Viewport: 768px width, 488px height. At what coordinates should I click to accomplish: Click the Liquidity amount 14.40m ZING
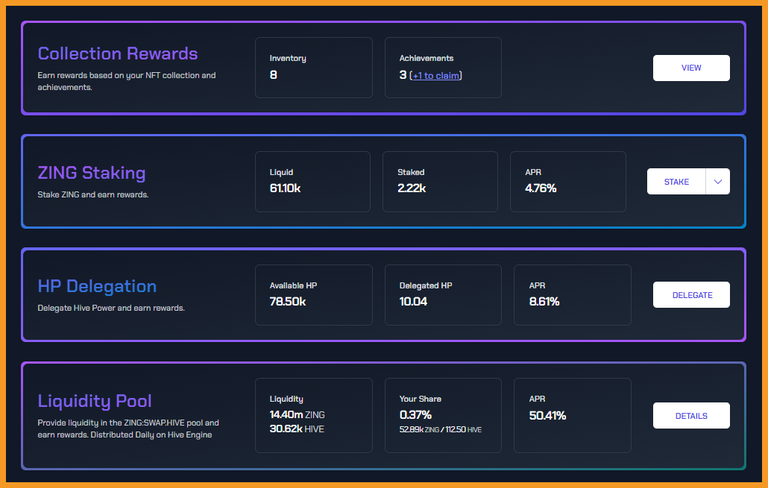297,415
